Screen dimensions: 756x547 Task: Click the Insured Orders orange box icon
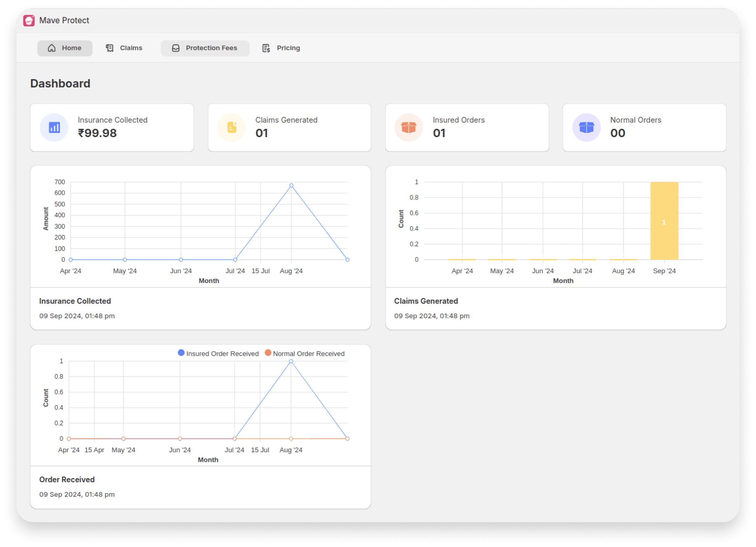click(409, 127)
